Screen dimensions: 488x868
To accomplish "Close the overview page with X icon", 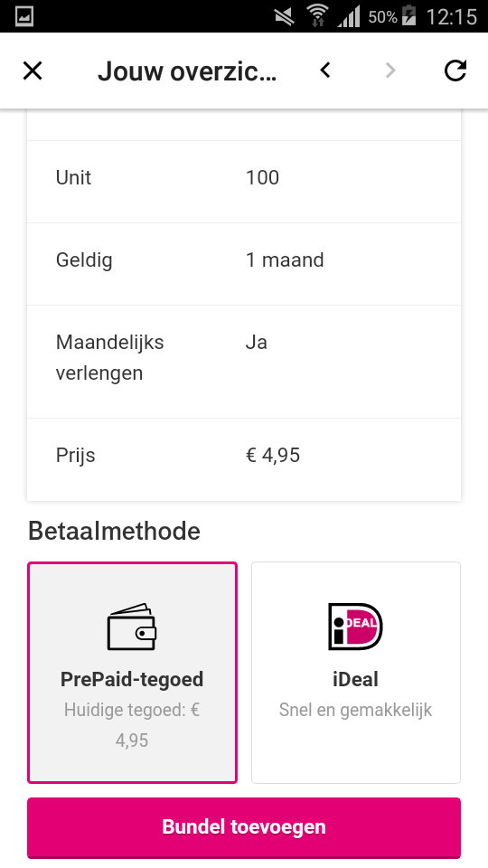I will (33, 71).
